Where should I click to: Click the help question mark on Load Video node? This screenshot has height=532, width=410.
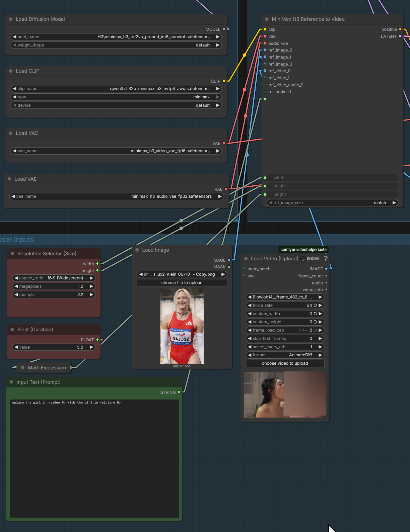click(325, 259)
